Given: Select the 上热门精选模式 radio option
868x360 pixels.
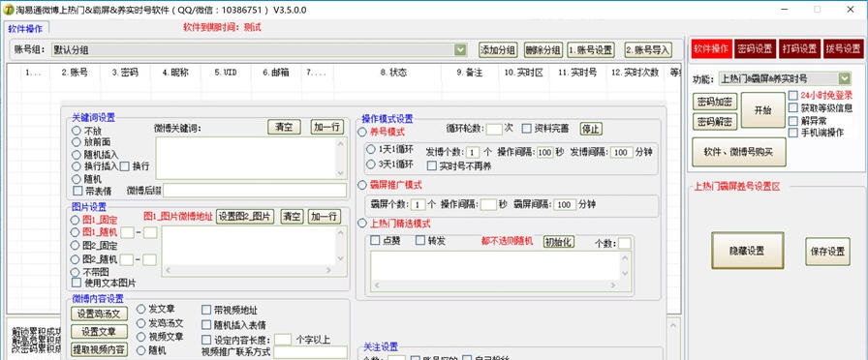Looking at the screenshot, I should pos(362,224).
